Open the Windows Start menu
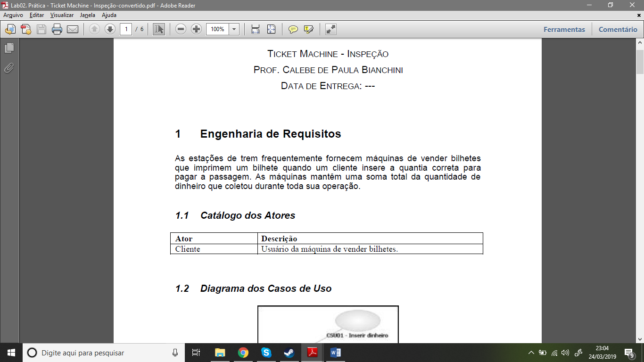The width and height of the screenshot is (644, 362). coord(11,353)
